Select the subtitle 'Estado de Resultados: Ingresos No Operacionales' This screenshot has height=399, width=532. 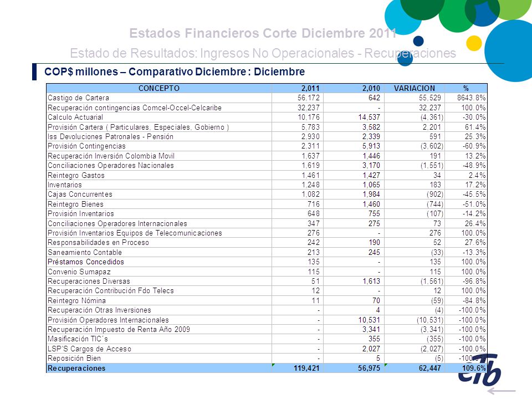tap(212, 53)
